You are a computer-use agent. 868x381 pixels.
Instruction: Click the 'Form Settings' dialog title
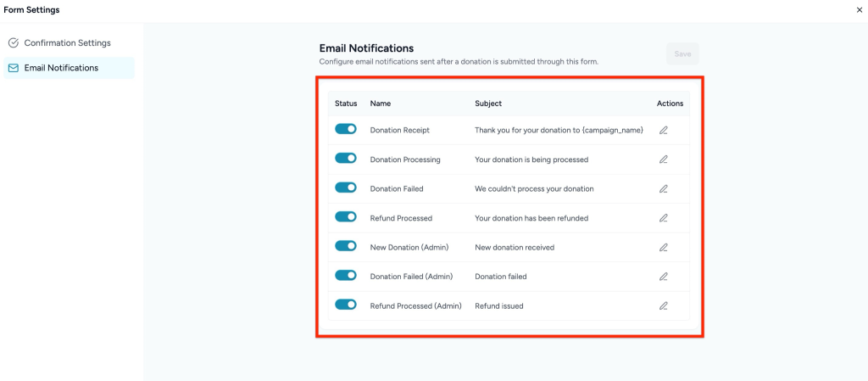pos(31,10)
